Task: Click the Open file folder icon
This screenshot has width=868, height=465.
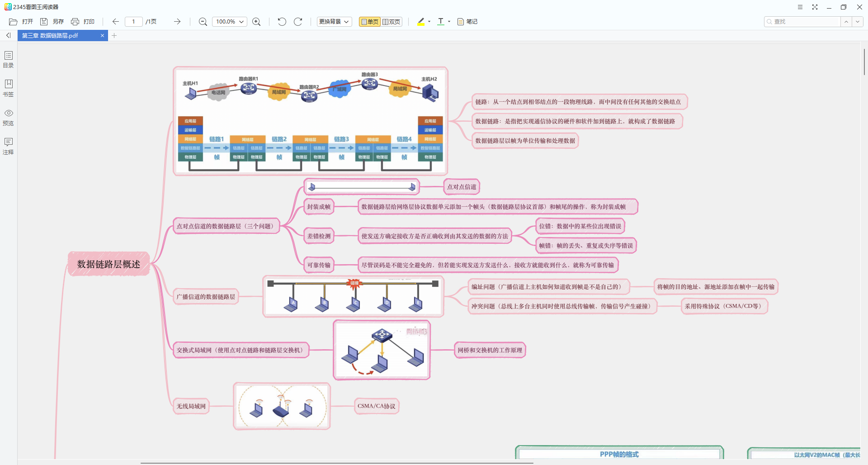Action: [13, 22]
